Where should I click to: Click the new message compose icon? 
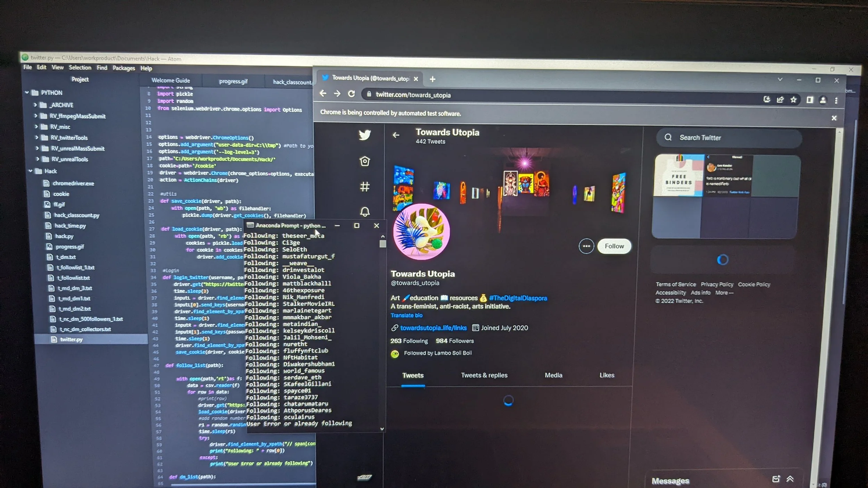776,479
